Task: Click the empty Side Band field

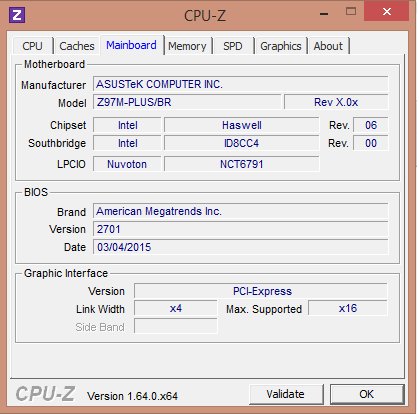Action: tap(176, 326)
